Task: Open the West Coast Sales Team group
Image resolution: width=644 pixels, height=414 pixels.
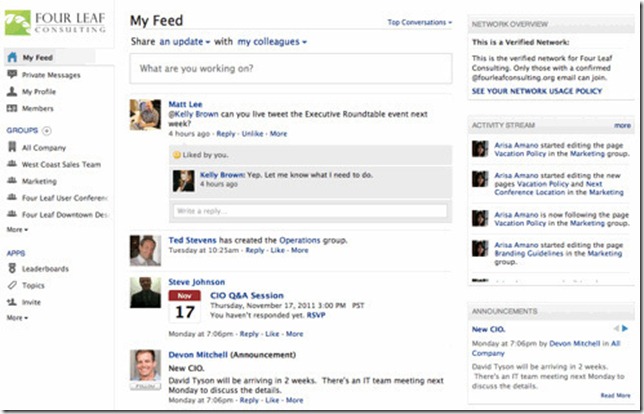Action: pyautogui.click(x=62, y=164)
